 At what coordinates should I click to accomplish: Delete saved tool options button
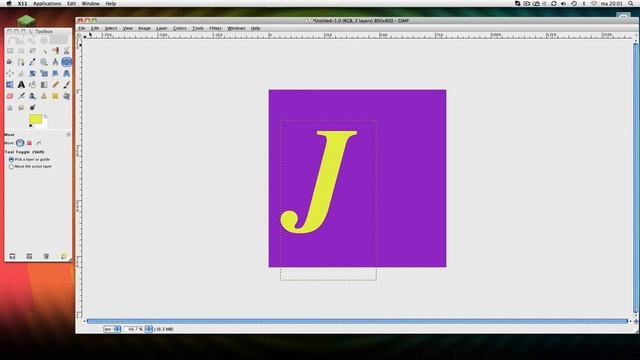pyautogui.click(x=46, y=256)
